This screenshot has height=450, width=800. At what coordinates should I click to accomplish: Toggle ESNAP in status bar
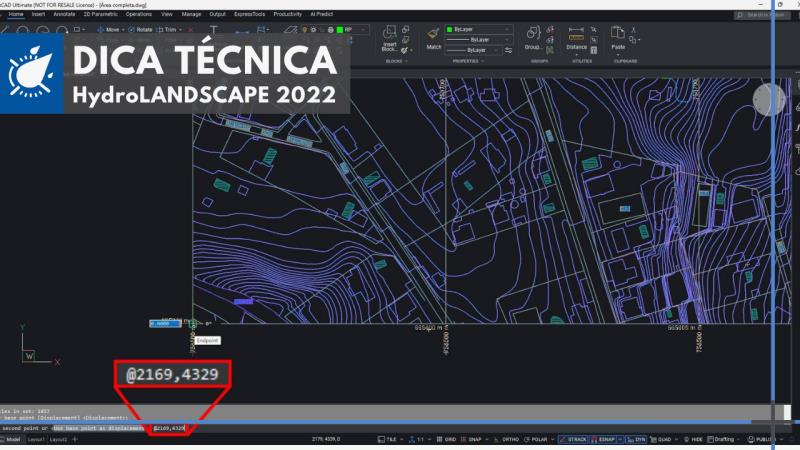coord(603,439)
